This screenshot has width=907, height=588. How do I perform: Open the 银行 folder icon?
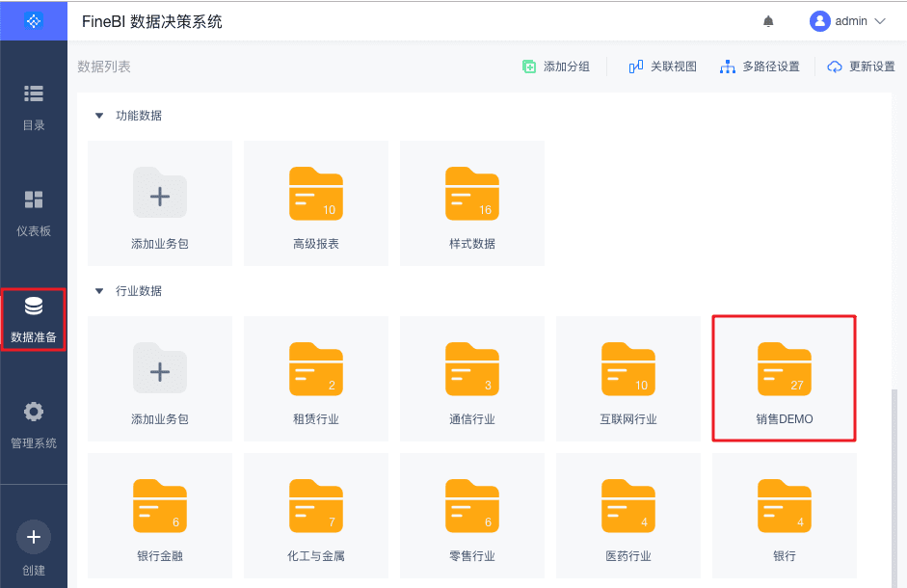click(785, 505)
